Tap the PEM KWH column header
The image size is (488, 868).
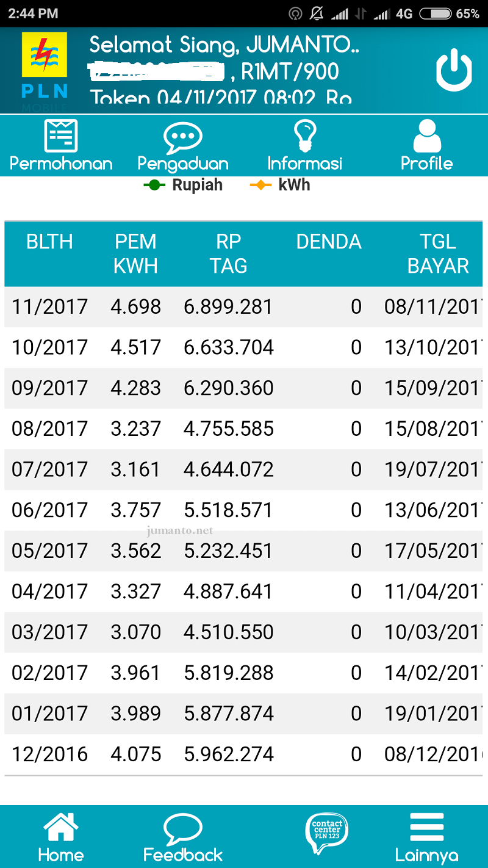click(135, 254)
